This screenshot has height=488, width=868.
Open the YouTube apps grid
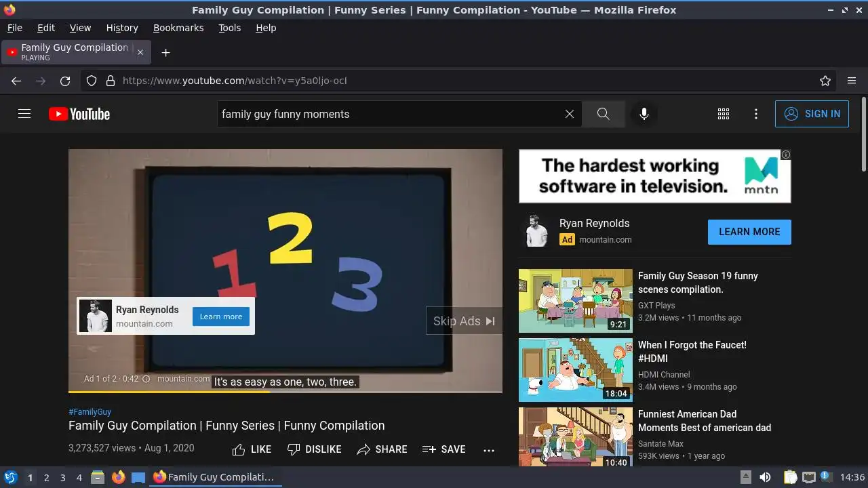pyautogui.click(x=724, y=114)
